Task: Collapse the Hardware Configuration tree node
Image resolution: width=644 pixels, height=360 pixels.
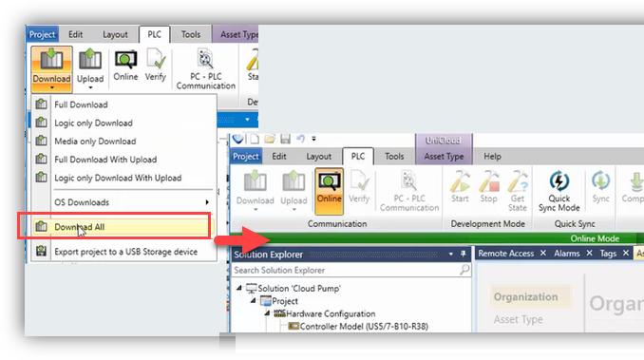Action: pyautogui.click(x=267, y=313)
